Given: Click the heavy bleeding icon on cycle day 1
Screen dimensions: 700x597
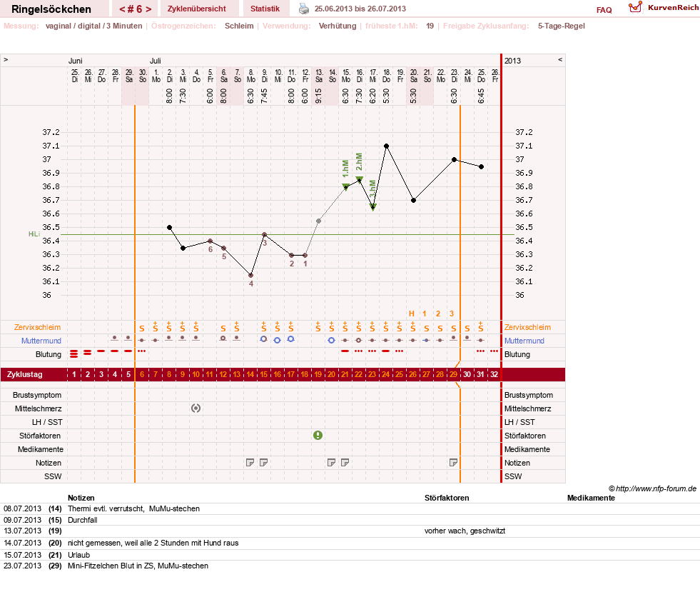Looking at the screenshot, I should [x=74, y=354].
